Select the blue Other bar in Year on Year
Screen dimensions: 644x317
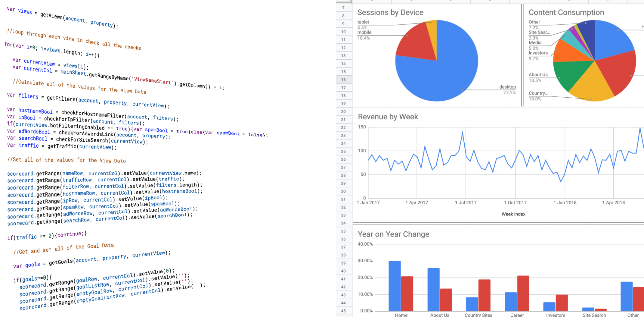coord(627,297)
